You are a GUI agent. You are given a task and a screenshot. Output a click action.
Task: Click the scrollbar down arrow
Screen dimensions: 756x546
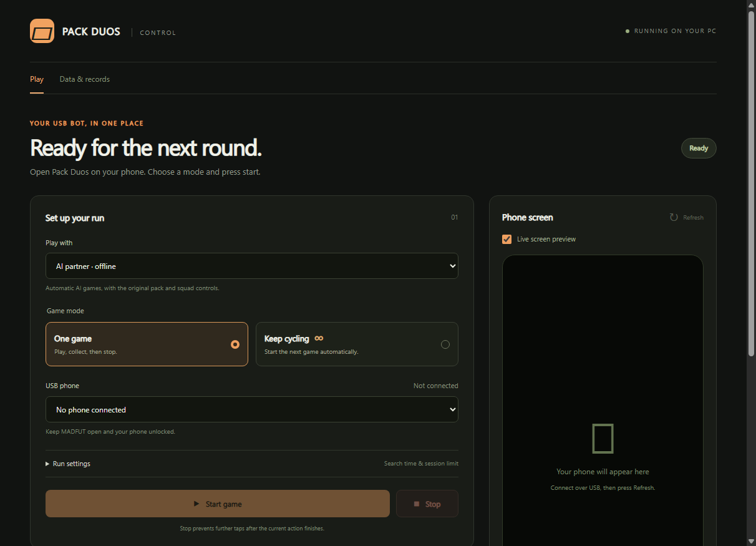pyautogui.click(x=751, y=540)
